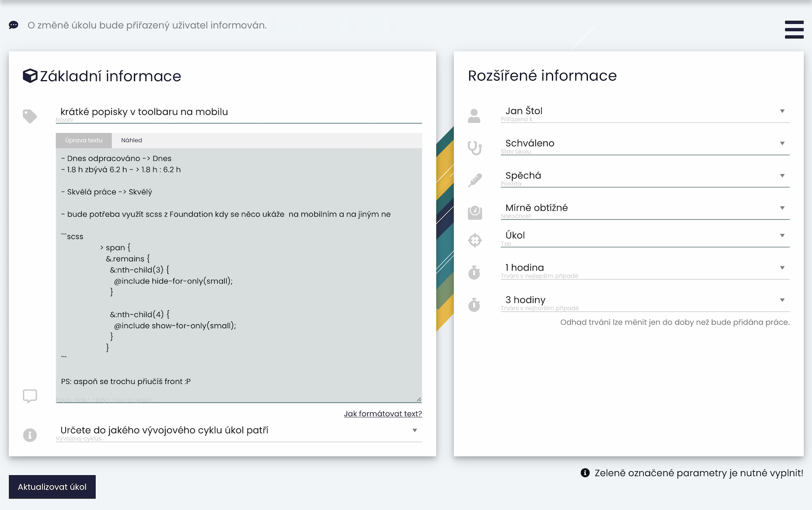Click the text area resize handle
Image resolution: width=812 pixels, height=510 pixels.
click(418, 399)
